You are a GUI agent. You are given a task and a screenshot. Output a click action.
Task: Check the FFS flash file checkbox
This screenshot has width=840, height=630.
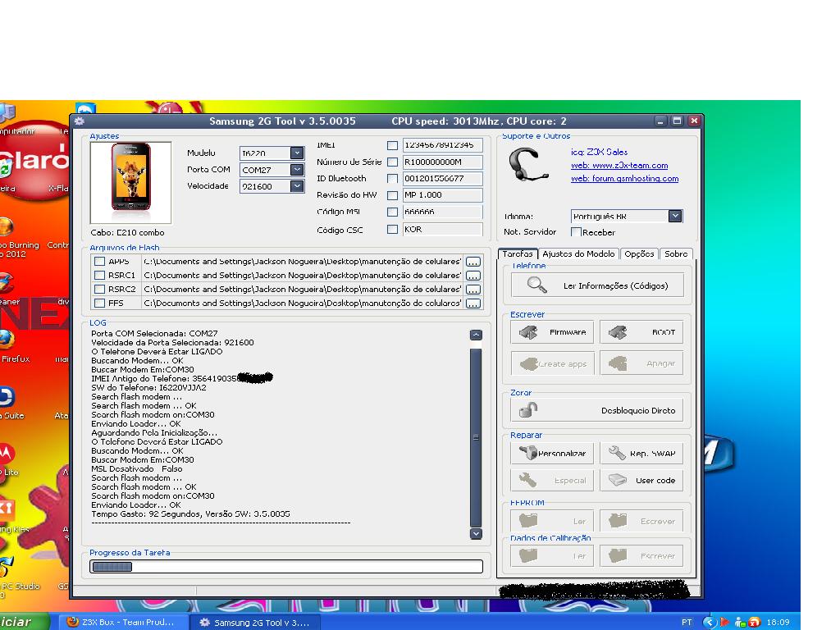tap(99, 304)
